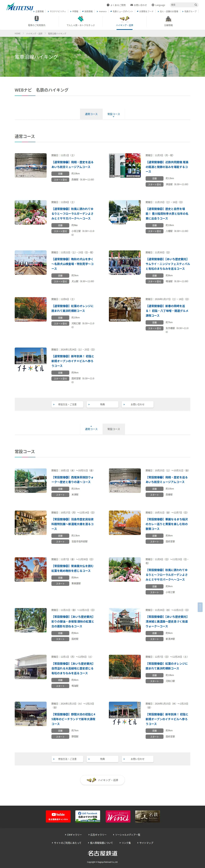The height and width of the screenshot is (868, 205).
Task: Open the ハイキング・巡拝 hiking shoes menu
Action: pyautogui.click(x=124, y=21)
